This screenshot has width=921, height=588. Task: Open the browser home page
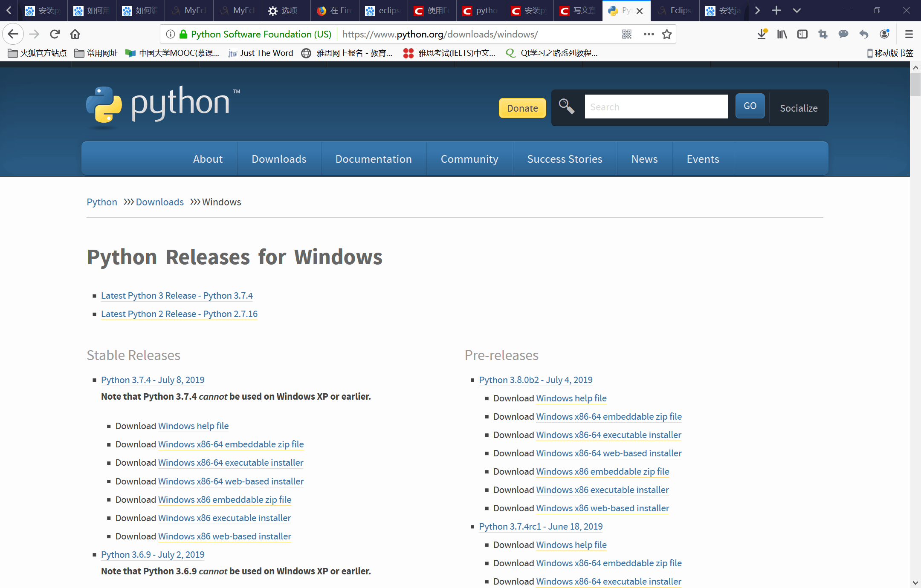pos(75,34)
